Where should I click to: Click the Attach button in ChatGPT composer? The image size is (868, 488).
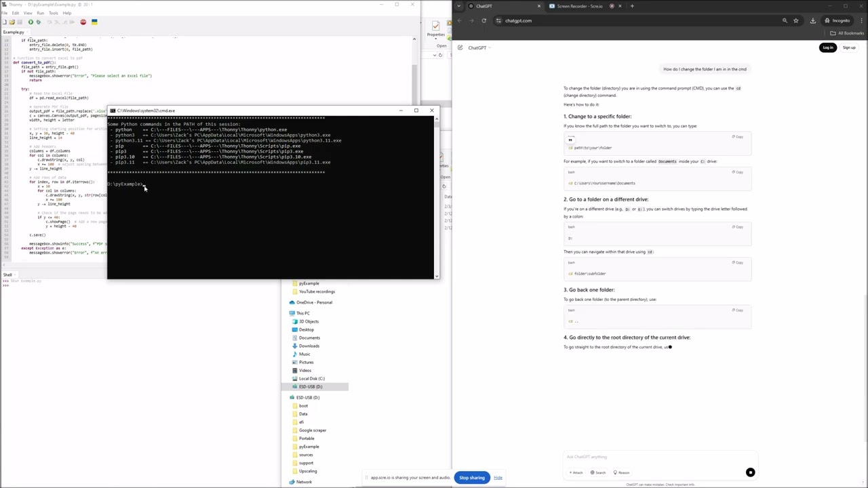[576, 472]
